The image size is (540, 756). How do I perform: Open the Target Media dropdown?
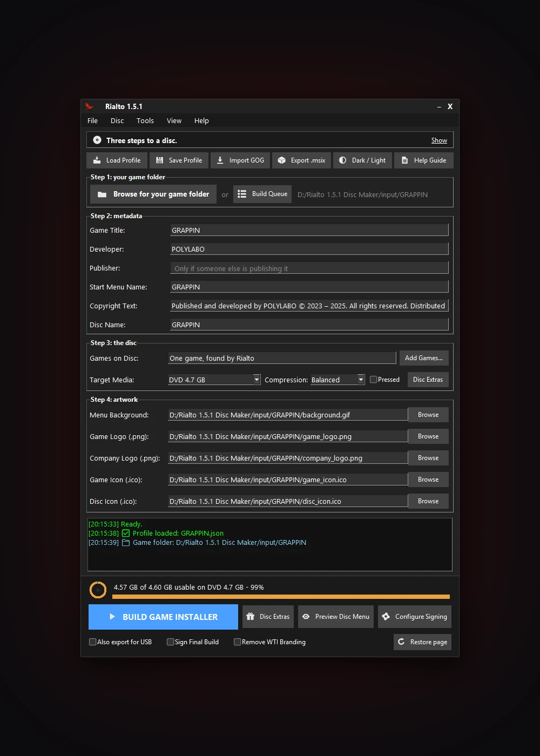tap(214, 380)
